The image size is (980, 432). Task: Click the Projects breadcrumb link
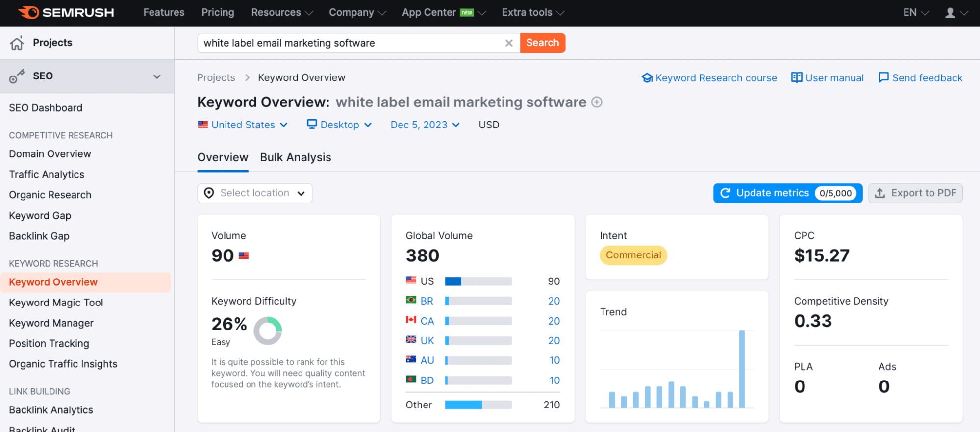click(216, 77)
